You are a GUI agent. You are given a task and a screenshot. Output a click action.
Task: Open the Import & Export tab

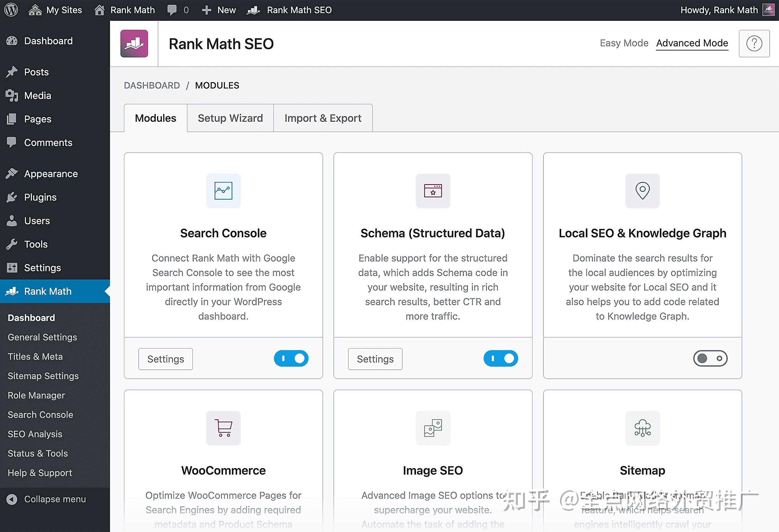pyautogui.click(x=323, y=118)
